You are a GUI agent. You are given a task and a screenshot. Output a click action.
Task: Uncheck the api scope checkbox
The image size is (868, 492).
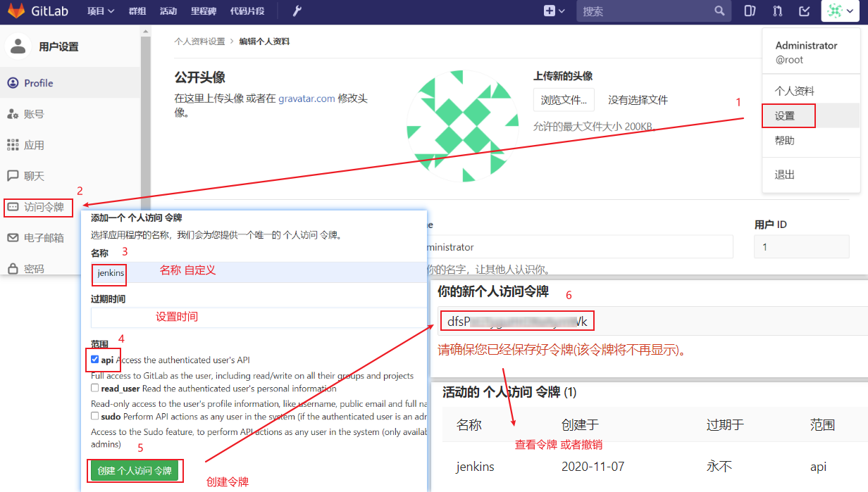(x=95, y=360)
